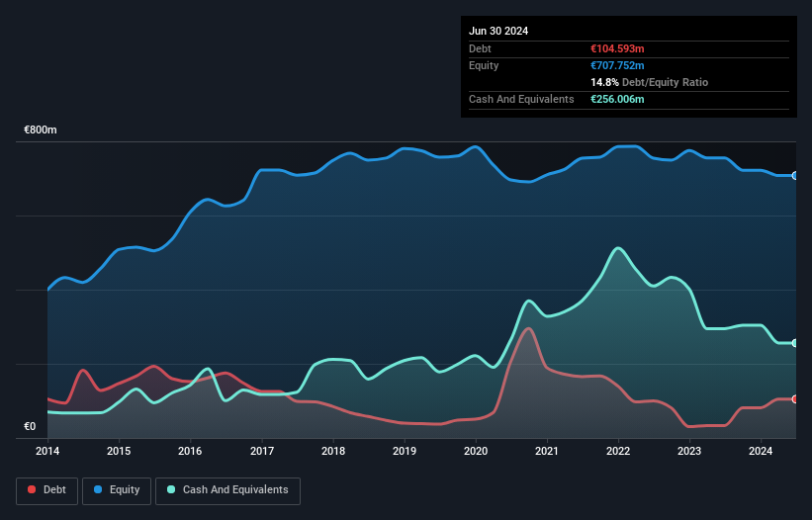812x520 pixels.
Task: Click Cash And Equivalents label in tooltip
Action: point(521,99)
